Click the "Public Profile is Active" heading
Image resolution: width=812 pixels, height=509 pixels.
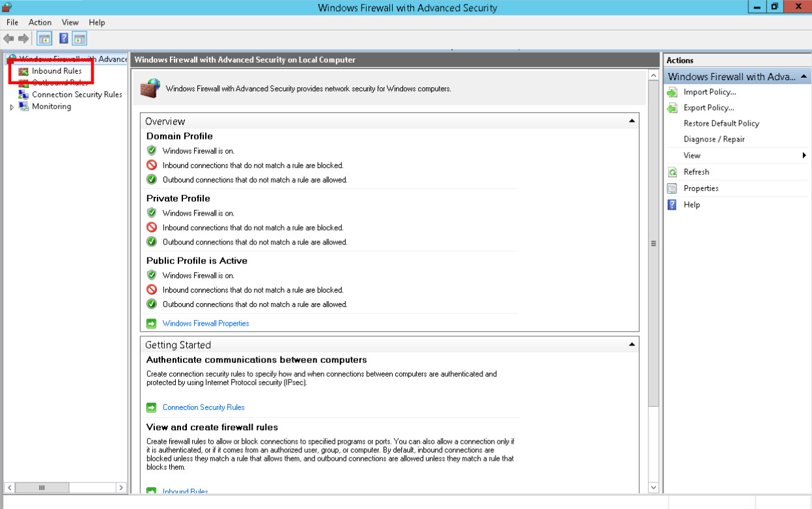pyautogui.click(x=197, y=261)
